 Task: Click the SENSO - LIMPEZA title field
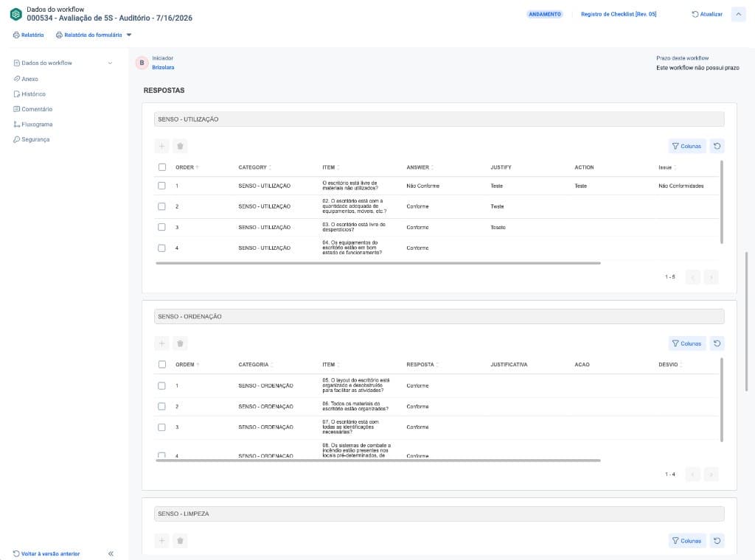pos(439,514)
